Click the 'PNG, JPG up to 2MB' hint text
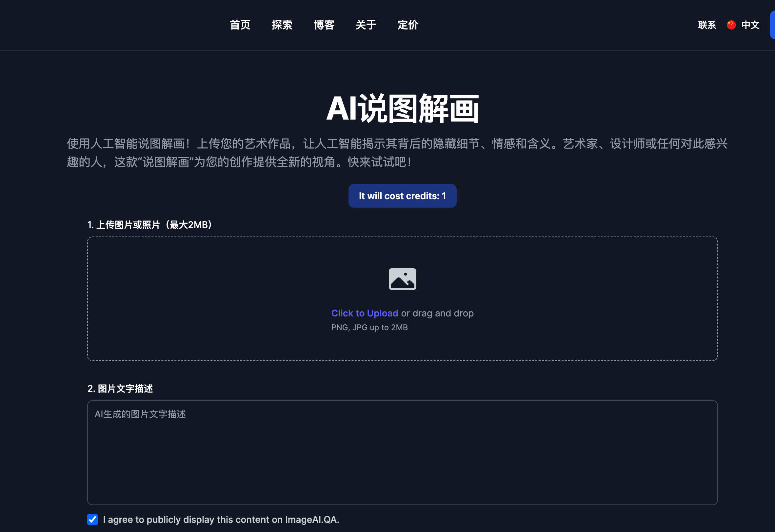This screenshot has width=775, height=532. click(369, 328)
